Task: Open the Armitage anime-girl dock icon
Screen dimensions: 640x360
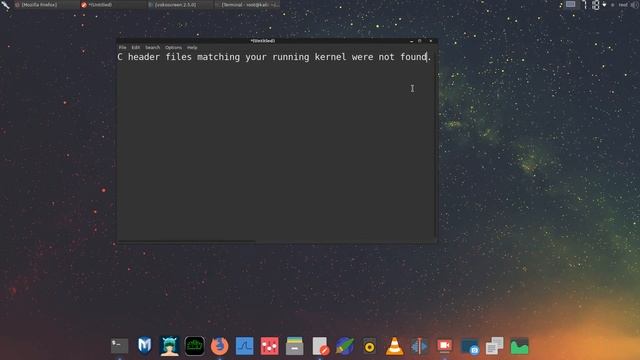Action: point(169,346)
